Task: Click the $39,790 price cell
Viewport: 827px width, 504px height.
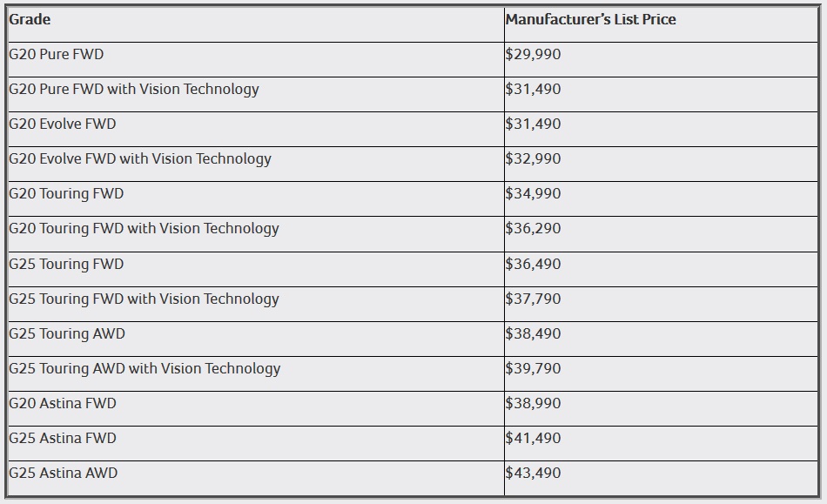Action: tap(534, 368)
